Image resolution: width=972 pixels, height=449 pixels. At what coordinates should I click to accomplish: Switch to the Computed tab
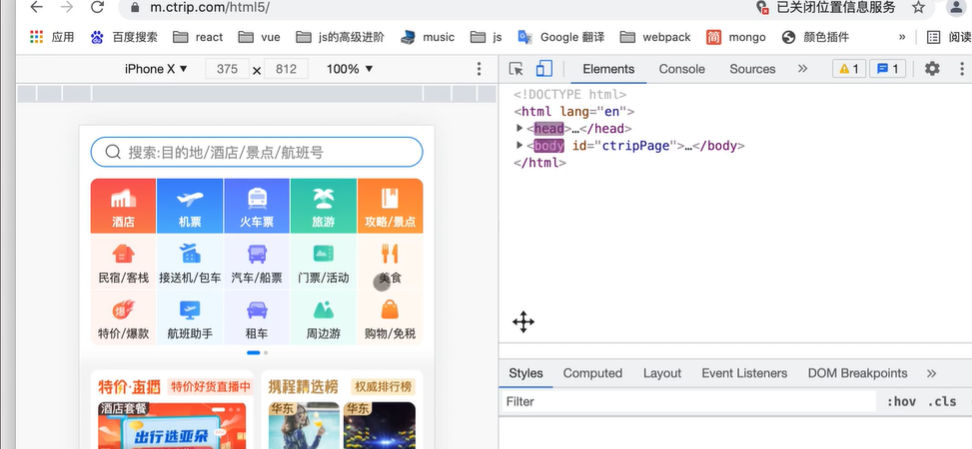(x=593, y=373)
